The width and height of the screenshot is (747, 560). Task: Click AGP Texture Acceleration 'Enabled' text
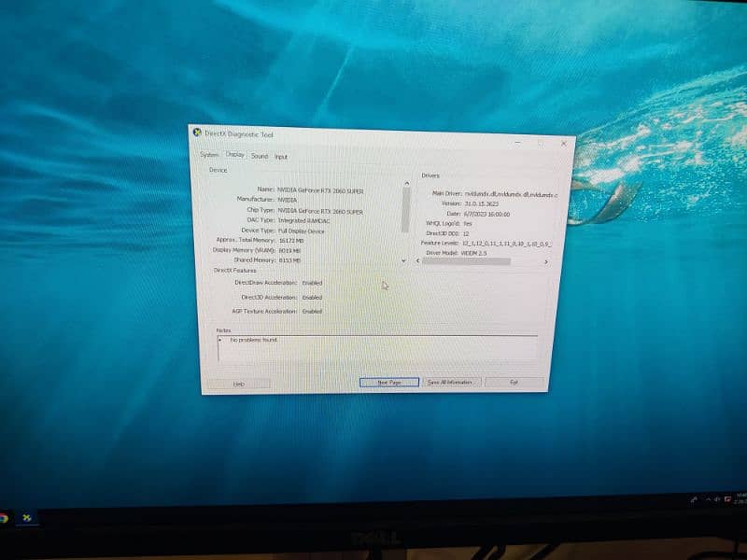coord(312,312)
